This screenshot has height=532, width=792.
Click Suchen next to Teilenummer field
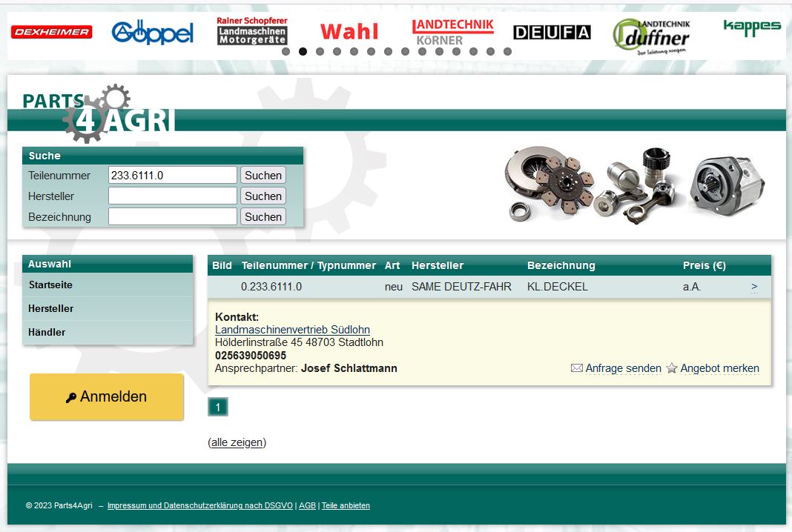[x=263, y=176]
